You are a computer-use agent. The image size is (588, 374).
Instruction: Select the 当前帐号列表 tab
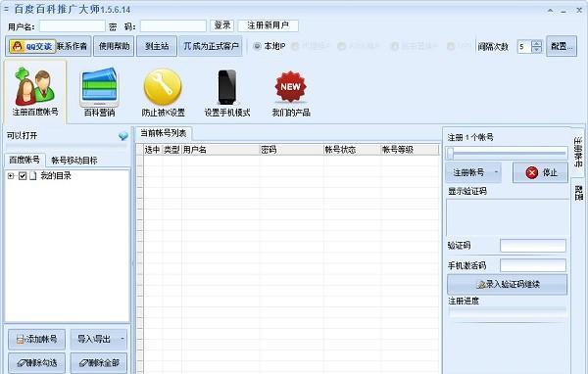point(163,133)
